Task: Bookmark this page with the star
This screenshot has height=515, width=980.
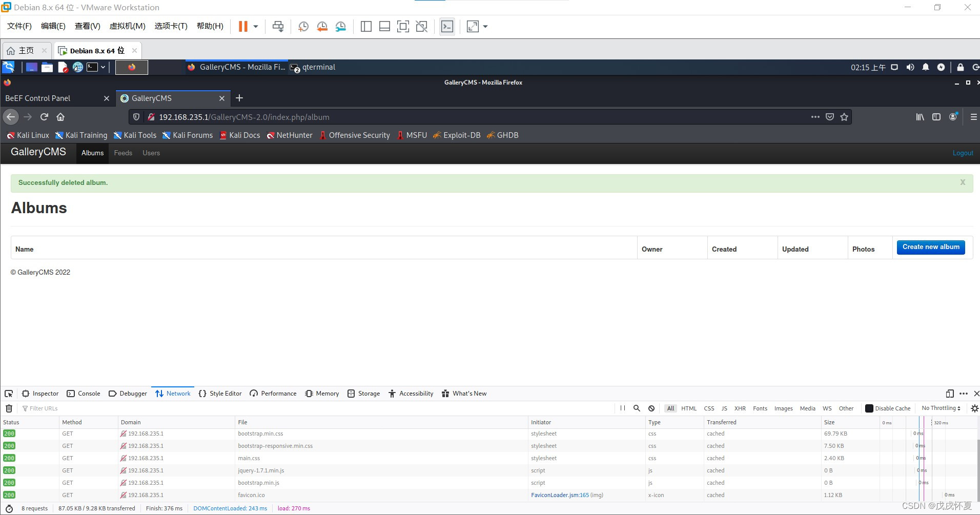Action: [844, 117]
